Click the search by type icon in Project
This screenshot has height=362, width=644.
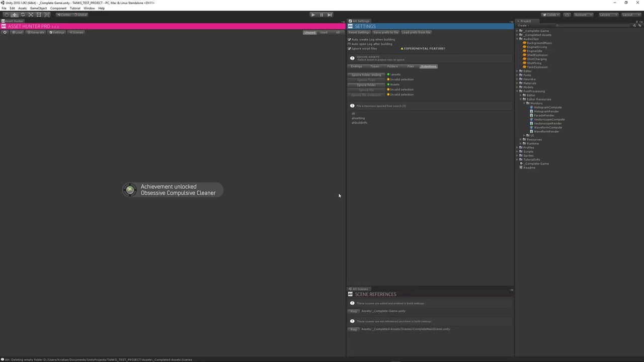pos(634,26)
